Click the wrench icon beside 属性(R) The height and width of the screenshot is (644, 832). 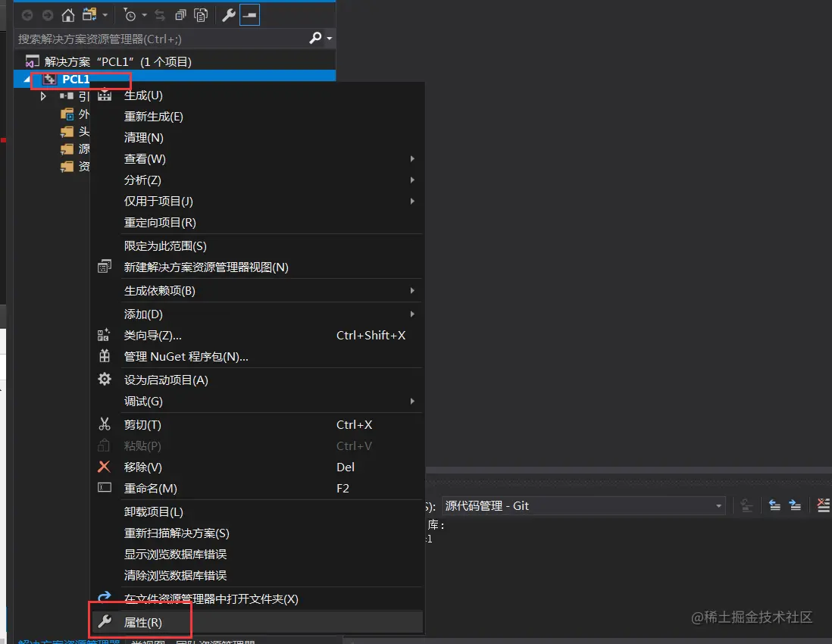pyautogui.click(x=105, y=621)
